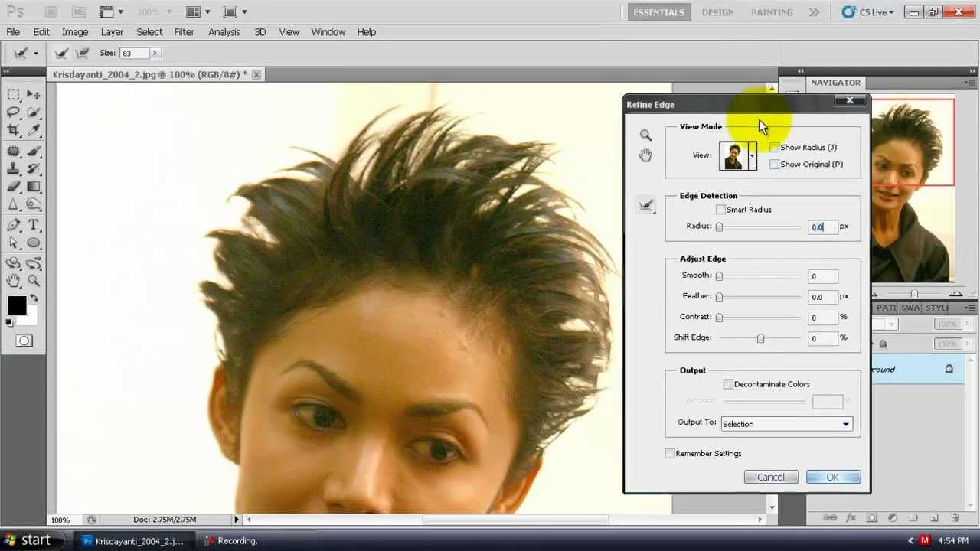Viewport: 980px width, 551px height.
Task: Select the Pen tool
Action: (x=14, y=226)
